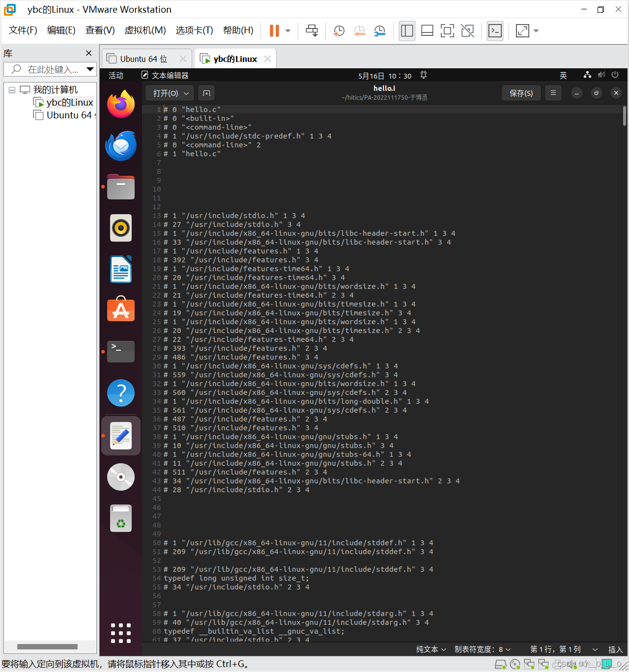Toggle the library sidebar view icon

(407, 30)
